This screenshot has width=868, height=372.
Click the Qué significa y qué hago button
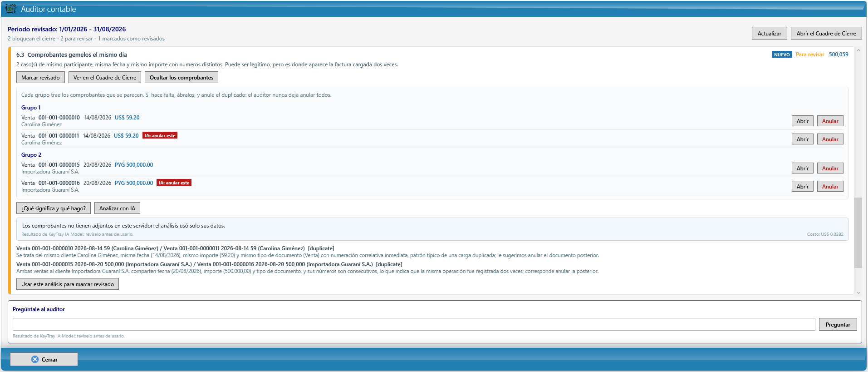(x=54, y=208)
